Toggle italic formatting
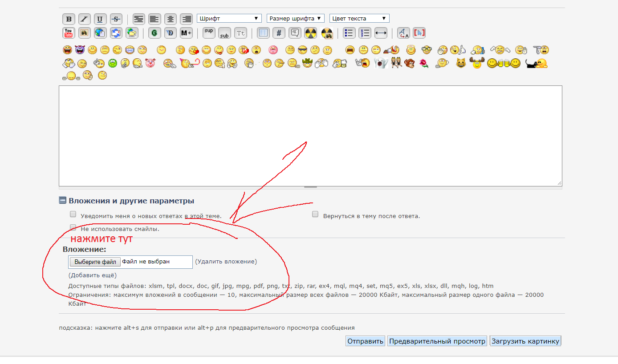The image size is (618, 364). (x=85, y=19)
